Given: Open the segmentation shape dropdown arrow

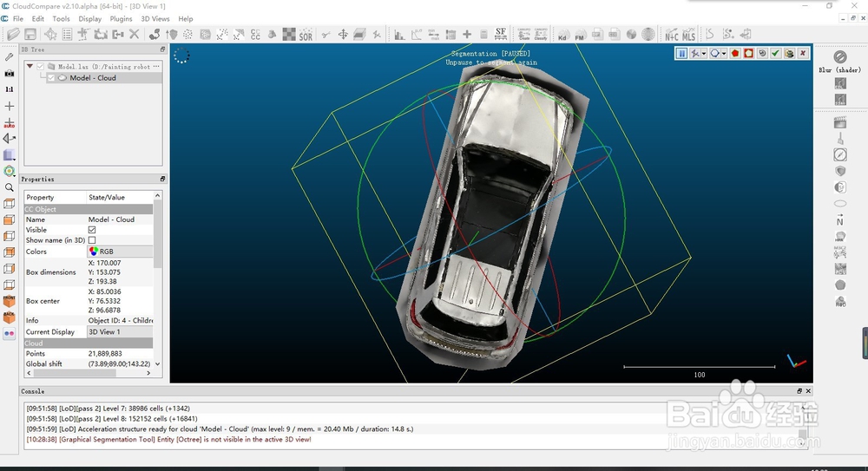Looking at the screenshot, I should pos(724,53).
